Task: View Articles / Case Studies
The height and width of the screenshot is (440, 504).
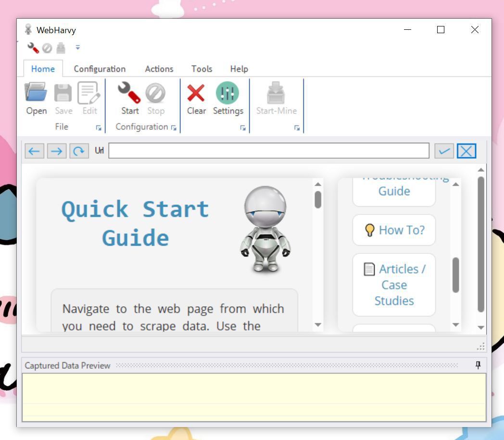Action: point(394,285)
